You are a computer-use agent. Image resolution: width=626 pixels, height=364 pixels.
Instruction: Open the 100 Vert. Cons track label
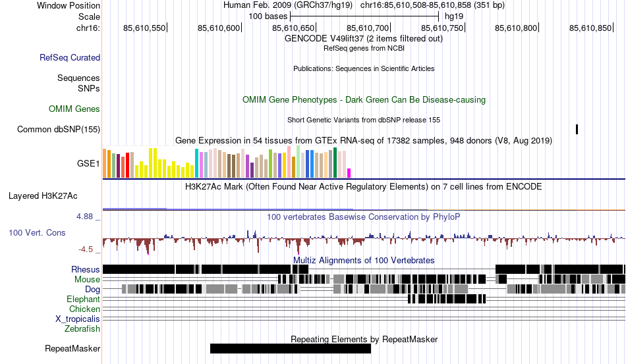37,232
